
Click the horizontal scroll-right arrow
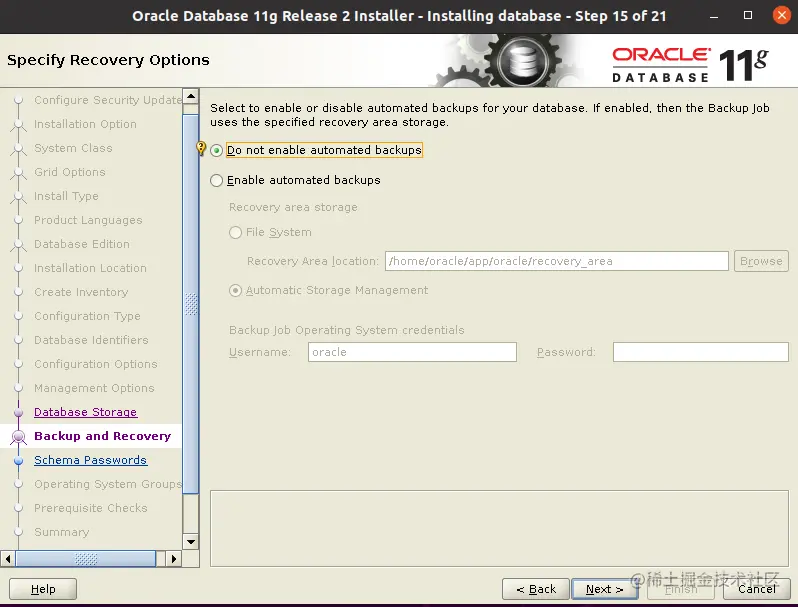click(x=174, y=559)
